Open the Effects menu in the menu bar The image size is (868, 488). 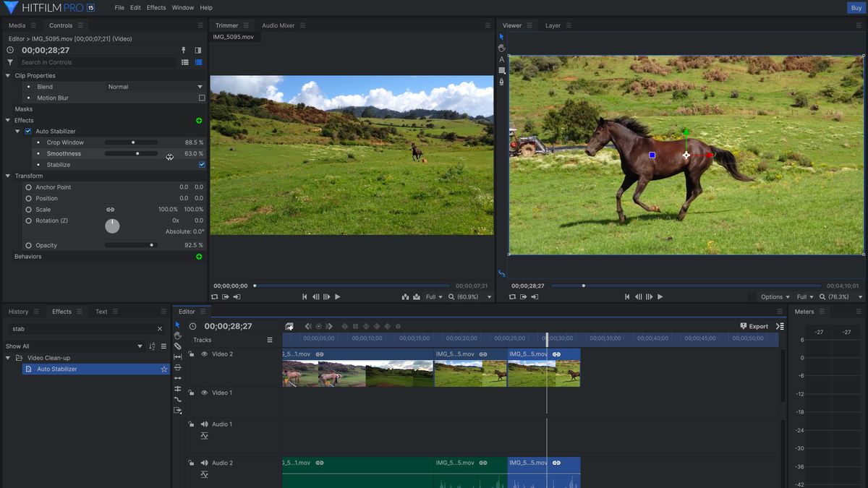coord(156,7)
